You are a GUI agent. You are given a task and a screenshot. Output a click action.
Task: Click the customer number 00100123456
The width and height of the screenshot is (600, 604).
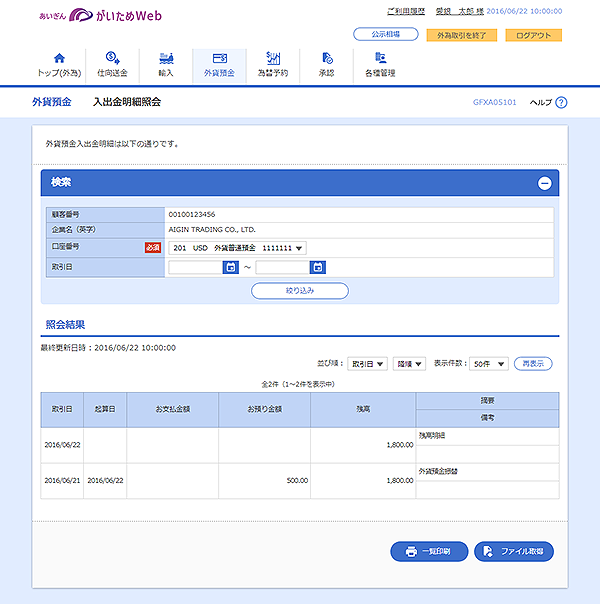coord(192,215)
